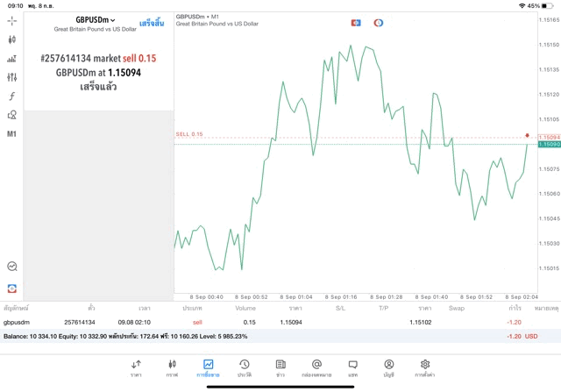The image size is (561, 392).
Task: Open candlestick chart type icon in sidebar
Action: (x=11, y=39)
